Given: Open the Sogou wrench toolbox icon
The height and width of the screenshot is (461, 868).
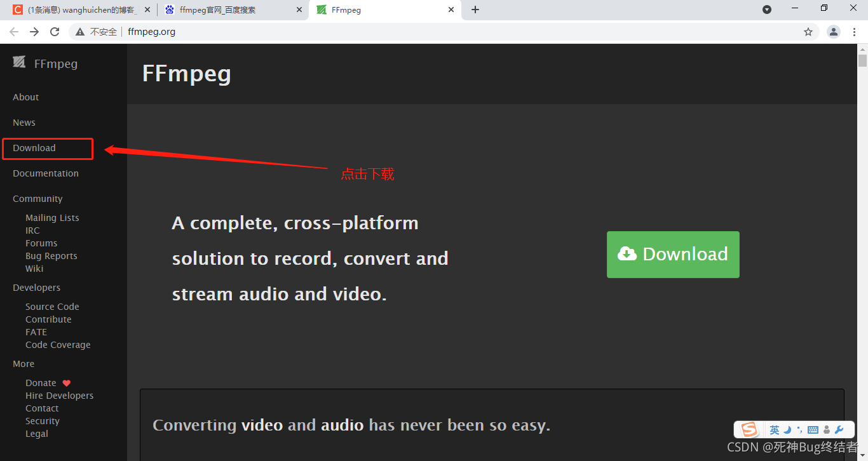Looking at the screenshot, I should (839, 430).
